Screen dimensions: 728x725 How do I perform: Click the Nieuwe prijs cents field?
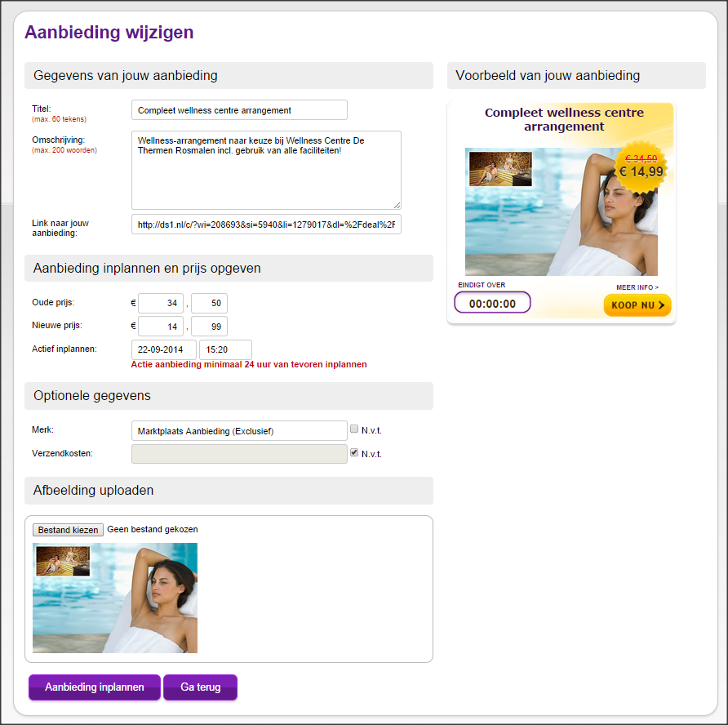click(210, 327)
